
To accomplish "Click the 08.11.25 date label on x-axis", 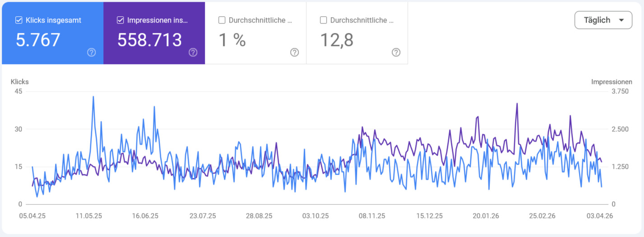I will point(372,216).
